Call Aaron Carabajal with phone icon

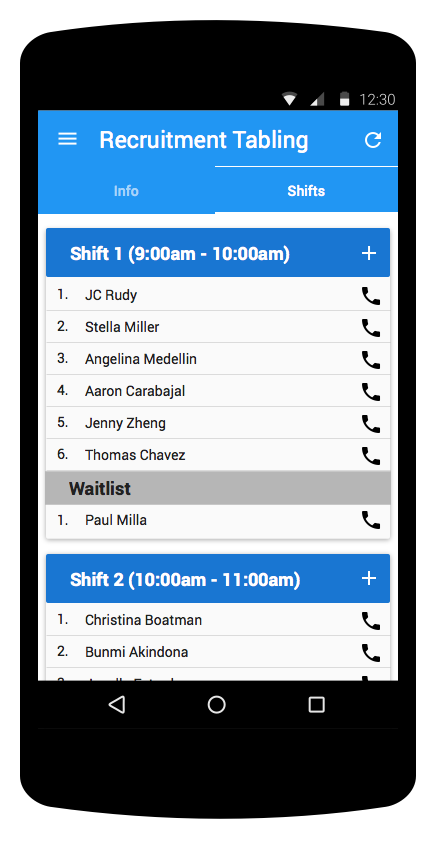coord(370,392)
